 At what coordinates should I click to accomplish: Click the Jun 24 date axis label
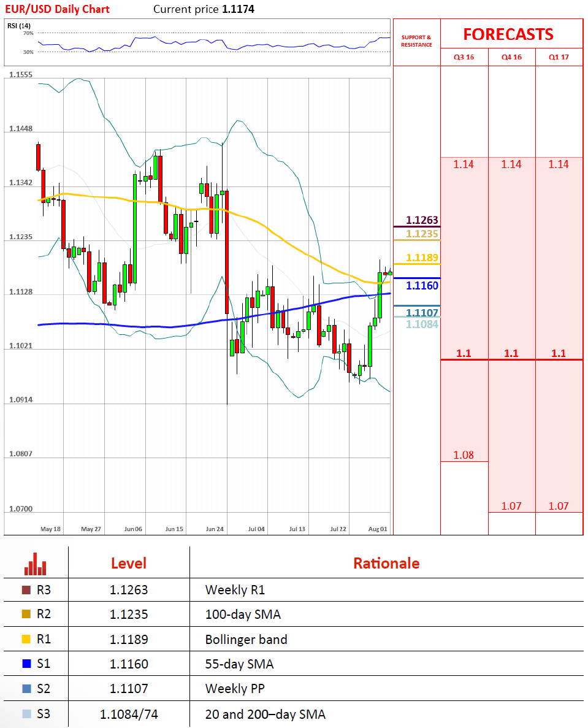click(215, 529)
